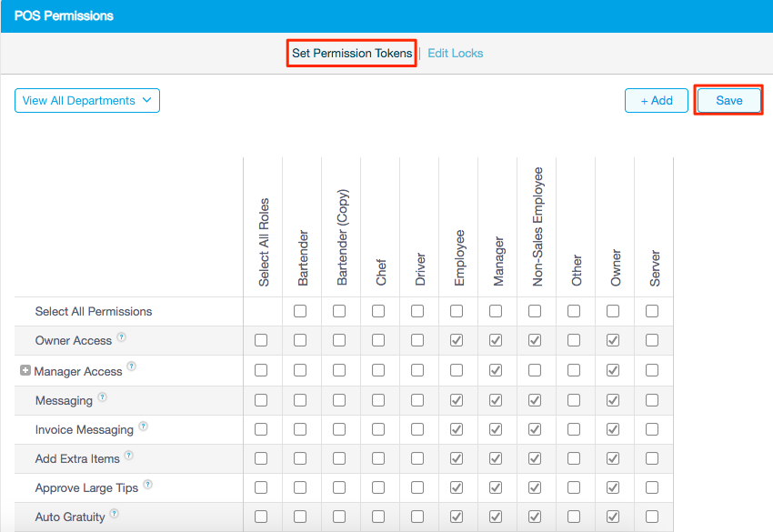Check Auto Gratuity for the Chef role
Screen dimensions: 773x532
(378, 516)
